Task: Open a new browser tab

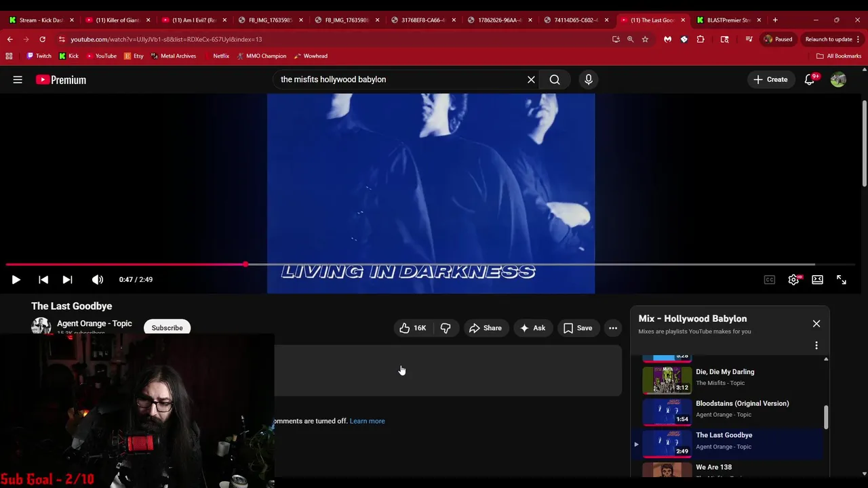Action: point(775,20)
